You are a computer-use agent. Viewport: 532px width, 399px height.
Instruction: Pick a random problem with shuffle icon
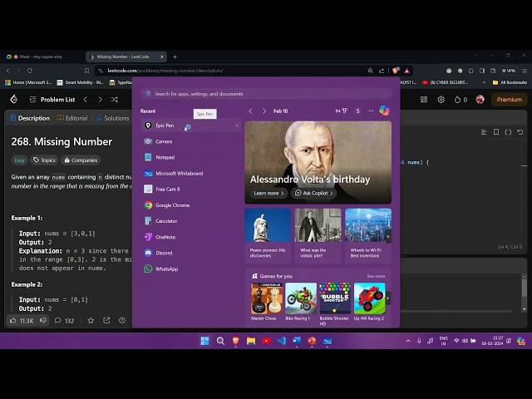115,100
